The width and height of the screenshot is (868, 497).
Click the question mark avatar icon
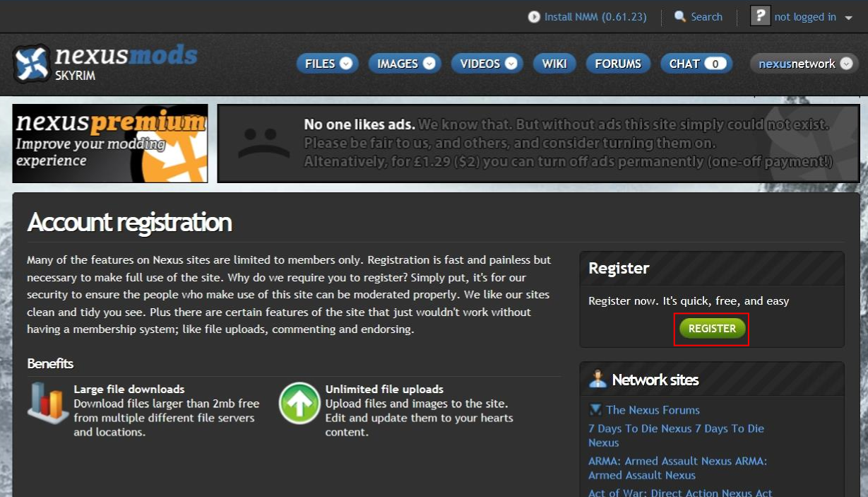coord(760,16)
